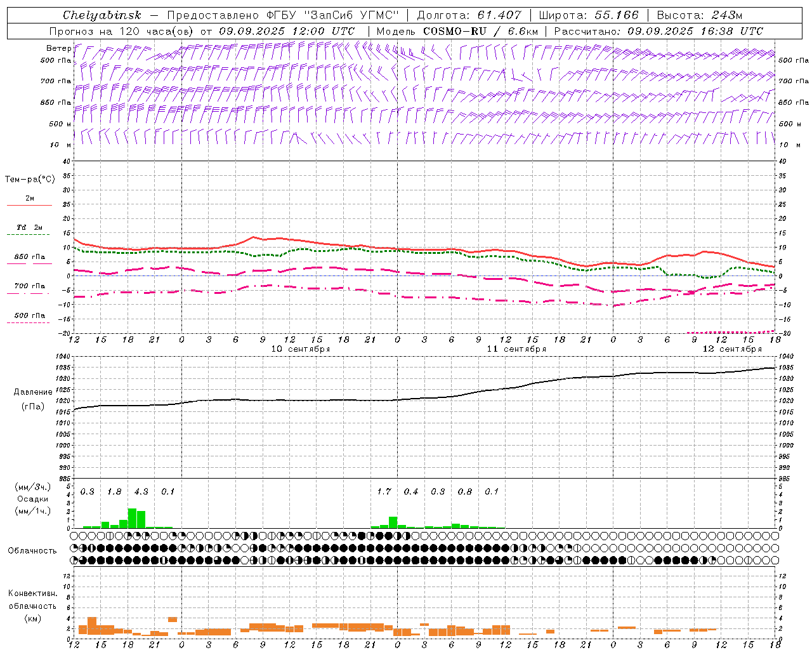The height and width of the screenshot is (650, 812).
Task: Click the 0.8 precipitation total value
Action: tap(465, 491)
